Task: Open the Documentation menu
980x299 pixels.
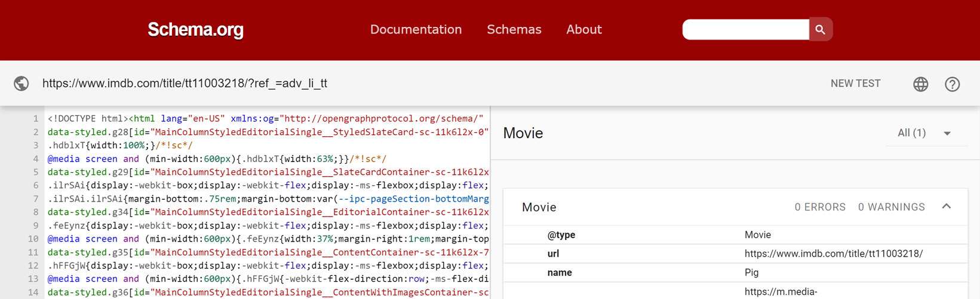Action: tap(416, 29)
